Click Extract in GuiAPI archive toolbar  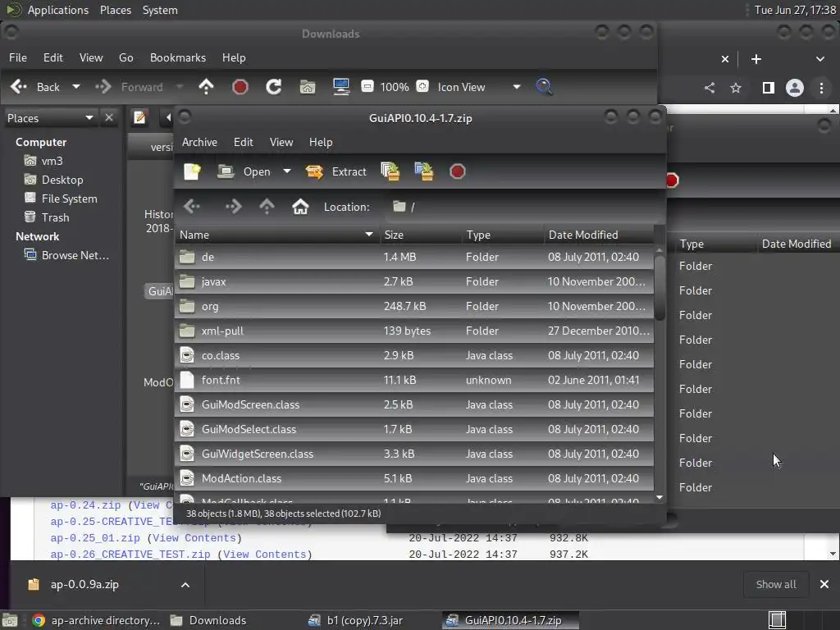pos(336,171)
